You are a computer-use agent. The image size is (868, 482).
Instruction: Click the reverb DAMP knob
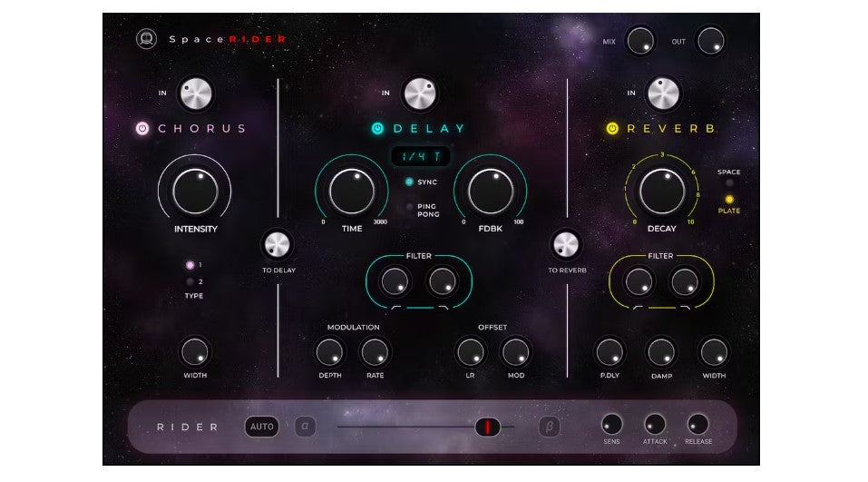tap(661, 352)
